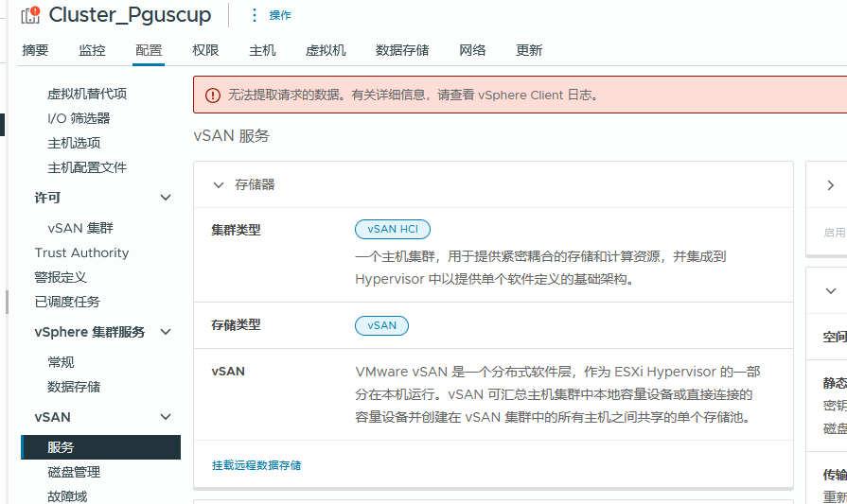The height and width of the screenshot is (504, 847).
Task: Click the 存储类型 label
Action: (236, 325)
